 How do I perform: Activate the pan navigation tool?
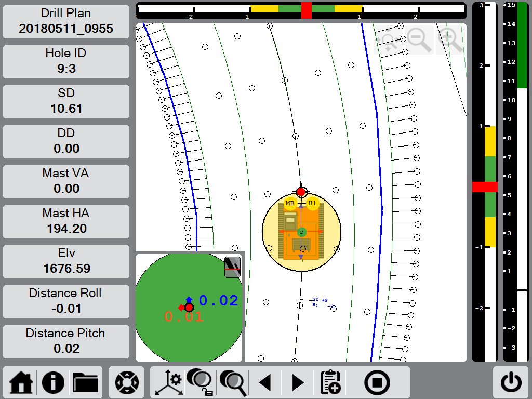(126, 382)
